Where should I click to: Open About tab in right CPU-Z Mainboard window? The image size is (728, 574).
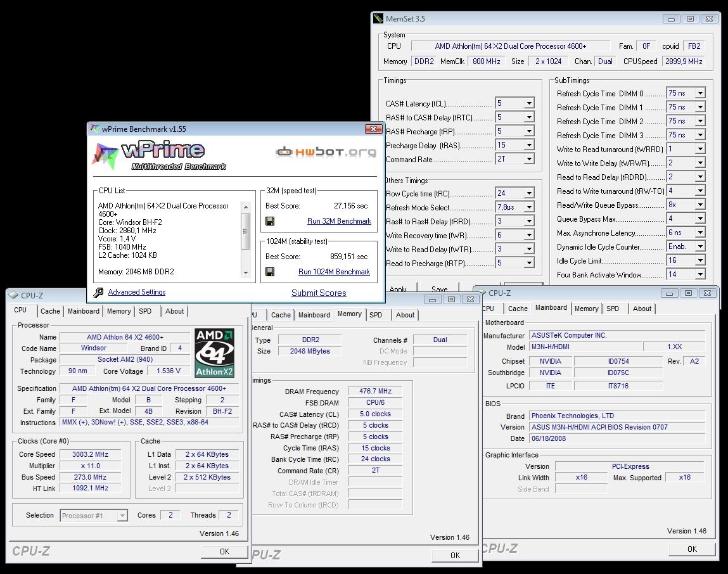point(642,309)
